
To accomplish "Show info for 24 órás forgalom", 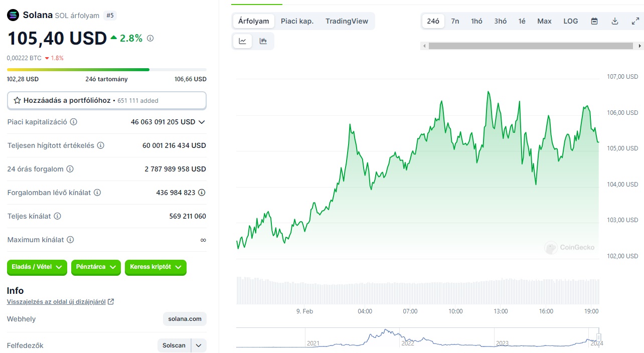I will tap(70, 169).
